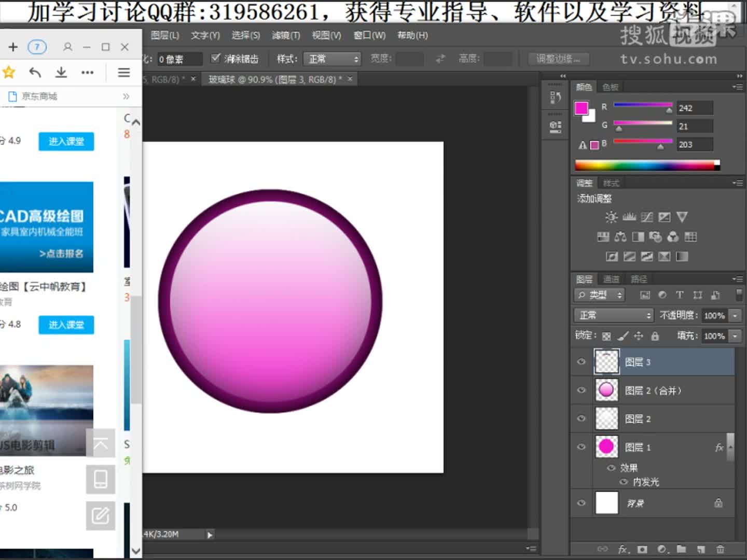Open the 类型 layer filter dropdown

pyautogui.click(x=600, y=295)
